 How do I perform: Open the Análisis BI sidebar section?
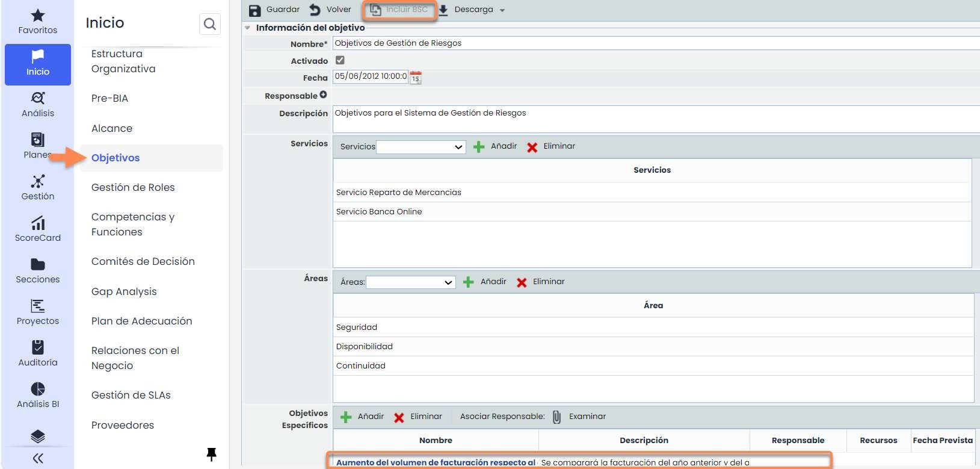click(38, 396)
